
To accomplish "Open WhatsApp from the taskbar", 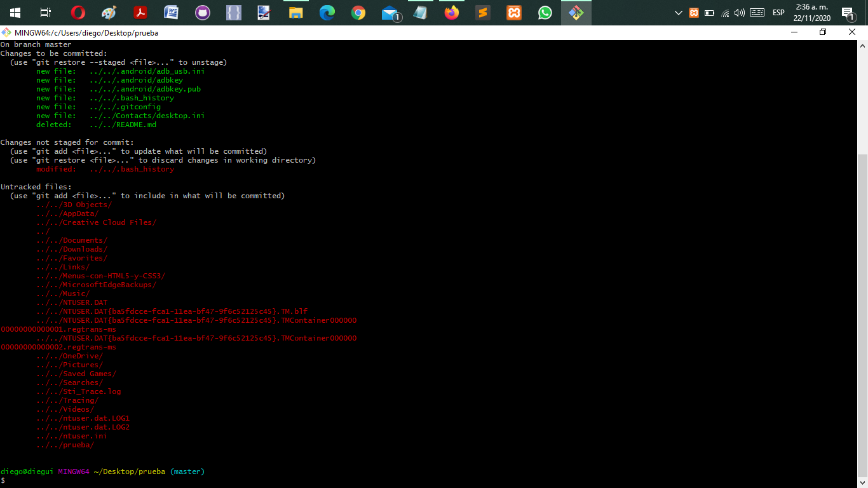I will coord(545,13).
